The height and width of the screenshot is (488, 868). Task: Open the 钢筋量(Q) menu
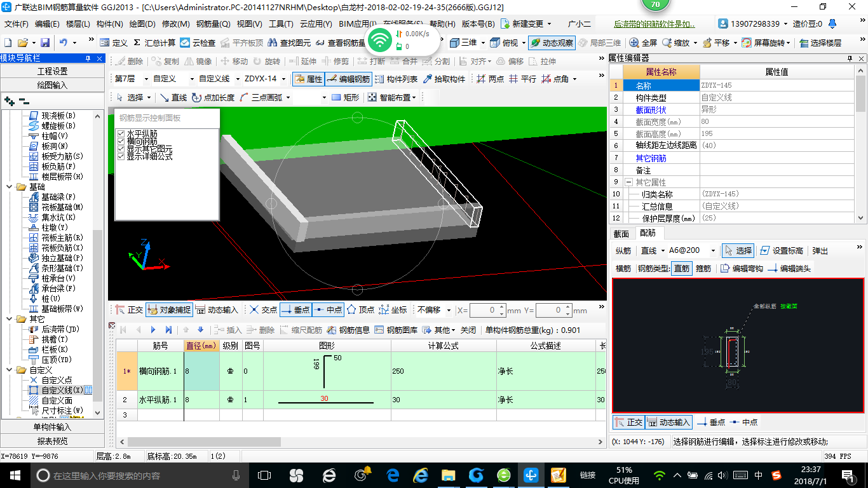[213, 24]
